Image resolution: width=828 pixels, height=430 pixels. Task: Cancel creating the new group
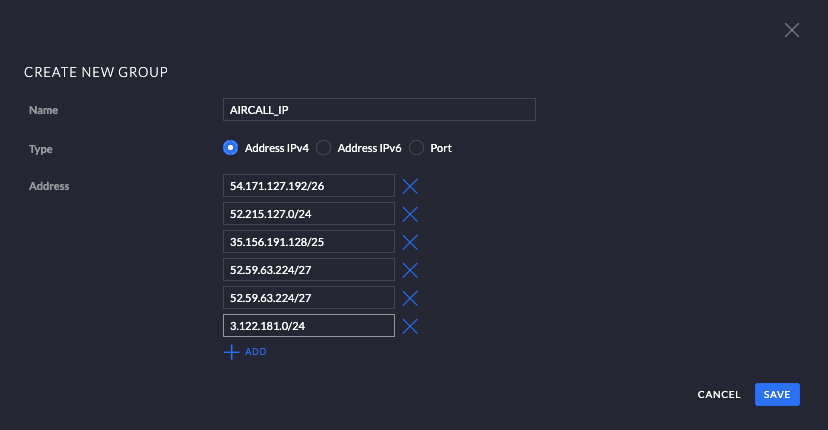click(719, 394)
